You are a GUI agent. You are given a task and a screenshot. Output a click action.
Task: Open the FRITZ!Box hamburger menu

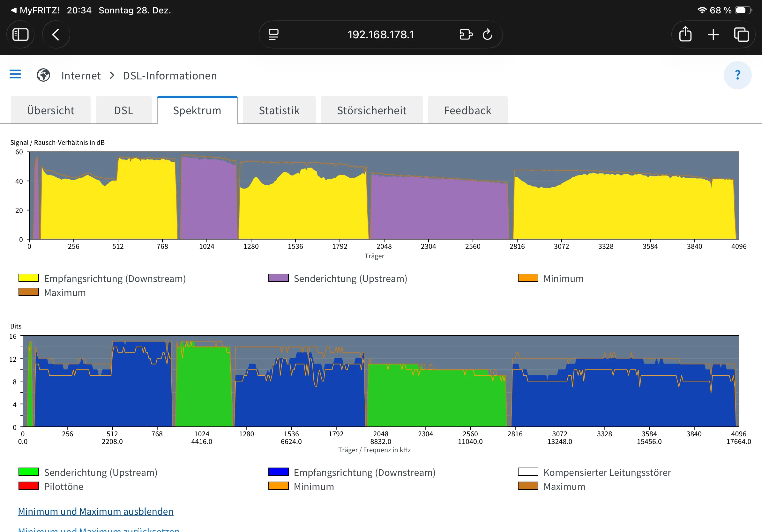(x=15, y=74)
